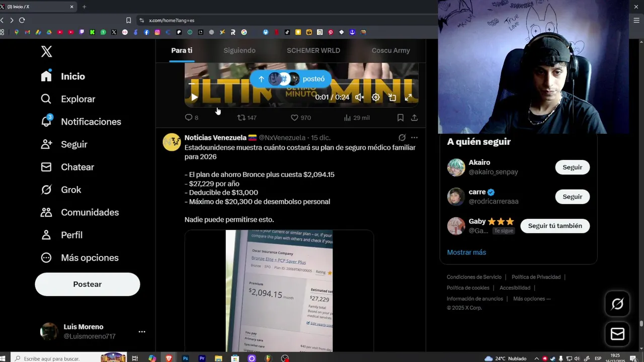Click the new posts 'posteó' pill
Image resolution: width=644 pixels, height=362 pixels.
(x=291, y=79)
